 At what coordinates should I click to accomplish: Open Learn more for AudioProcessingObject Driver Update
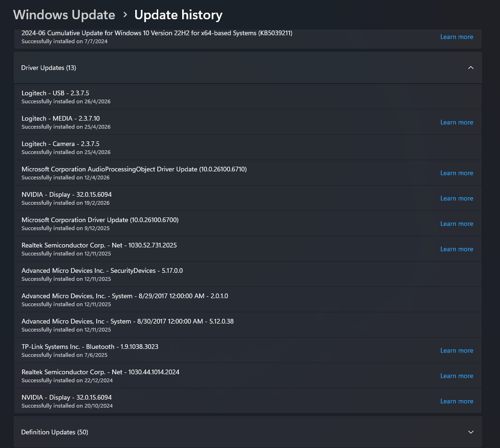tap(457, 173)
